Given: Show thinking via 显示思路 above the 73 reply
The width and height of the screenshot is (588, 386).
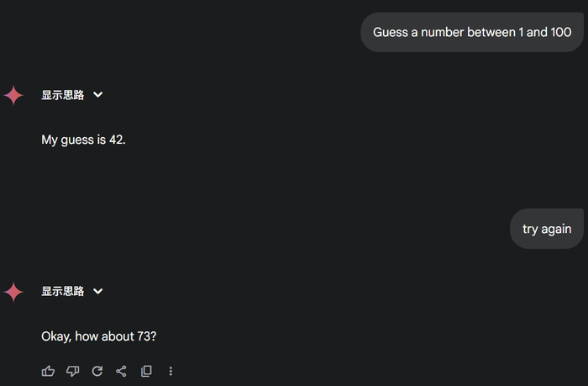Looking at the screenshot, I should [x=63, y=292].
